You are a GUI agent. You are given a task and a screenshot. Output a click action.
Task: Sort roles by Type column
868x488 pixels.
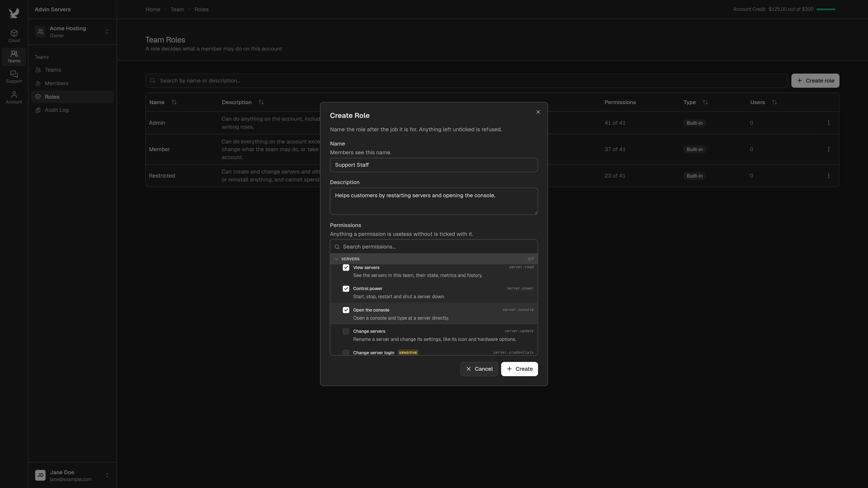pyautogui.click(x=705, y=102)
